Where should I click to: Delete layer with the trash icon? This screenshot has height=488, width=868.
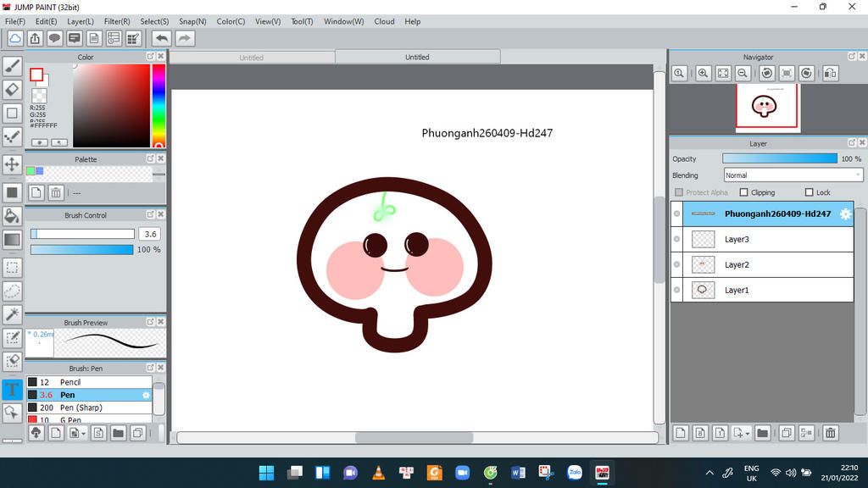click(830, 433)
